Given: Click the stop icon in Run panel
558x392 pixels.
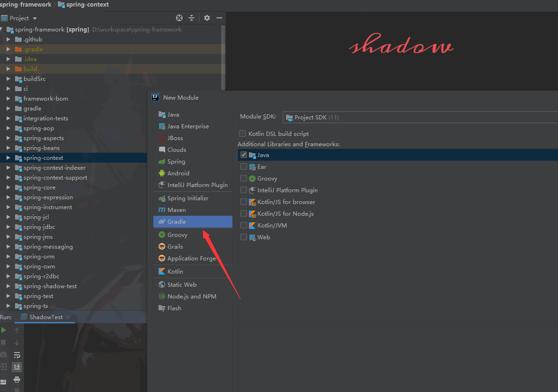Looking at the screenshot, I should click(4, 342).
